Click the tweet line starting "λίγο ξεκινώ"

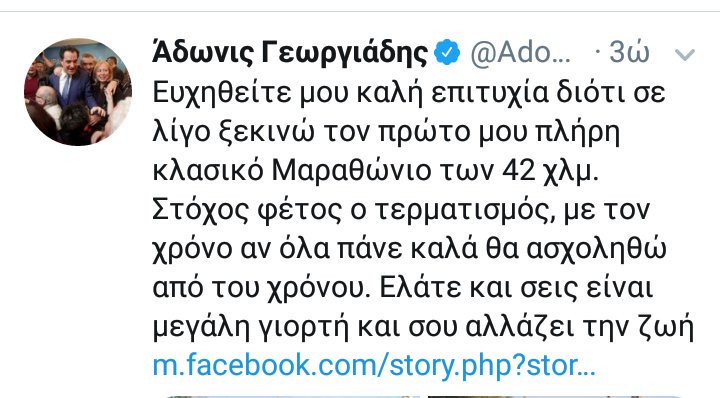tap(386, 133)
